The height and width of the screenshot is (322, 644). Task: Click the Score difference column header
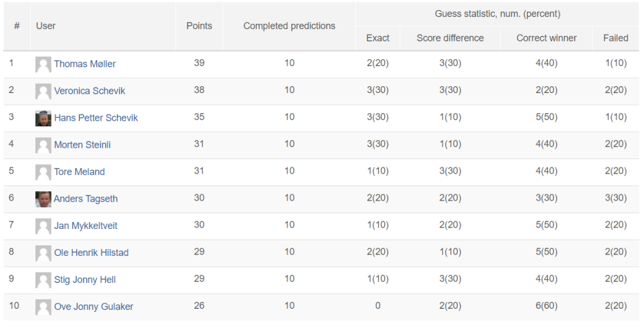[450, 38]
